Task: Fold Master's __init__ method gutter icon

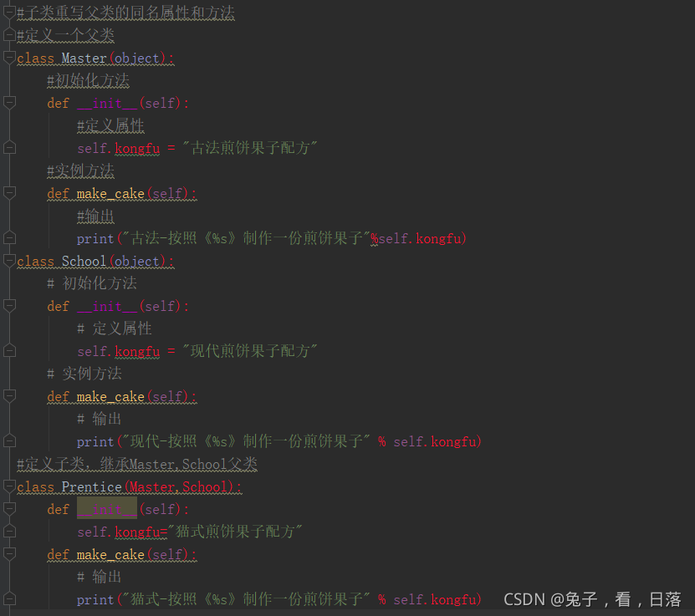Action: coord(9,102)
